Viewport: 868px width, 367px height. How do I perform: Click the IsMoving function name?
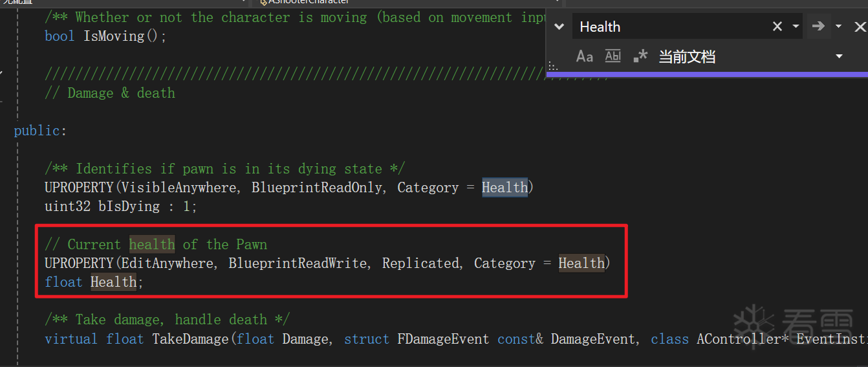click(x=114, y=36)
